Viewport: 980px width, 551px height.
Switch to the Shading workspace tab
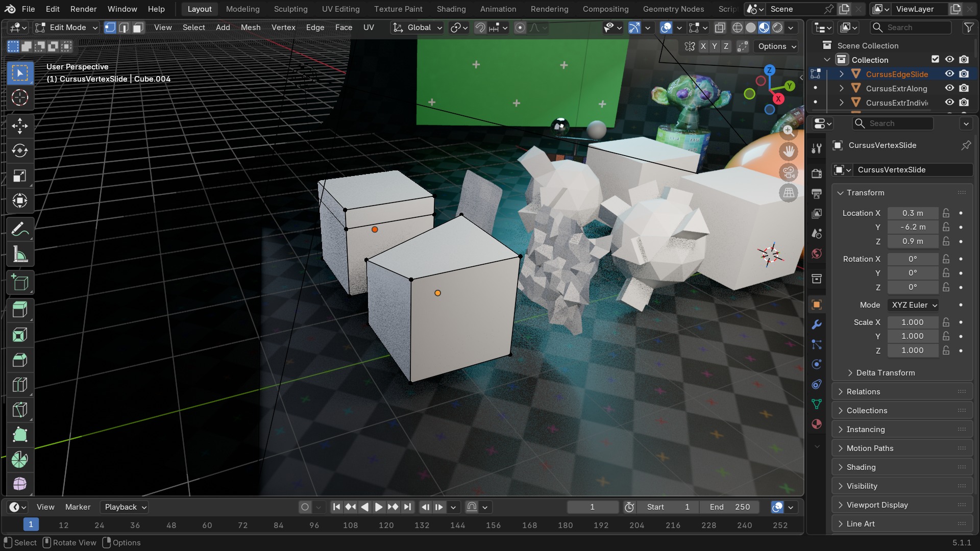pos(451,9)
